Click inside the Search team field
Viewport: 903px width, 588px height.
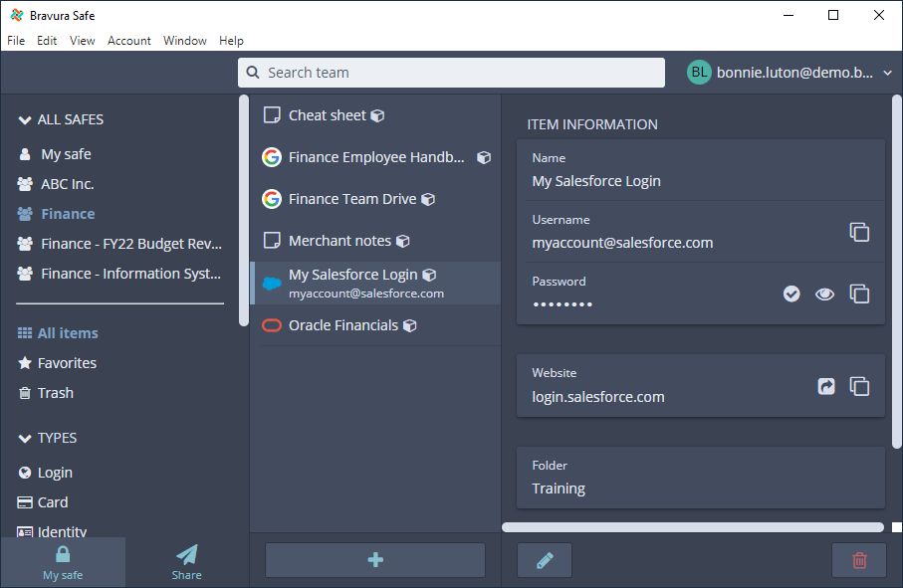point(451,72)
